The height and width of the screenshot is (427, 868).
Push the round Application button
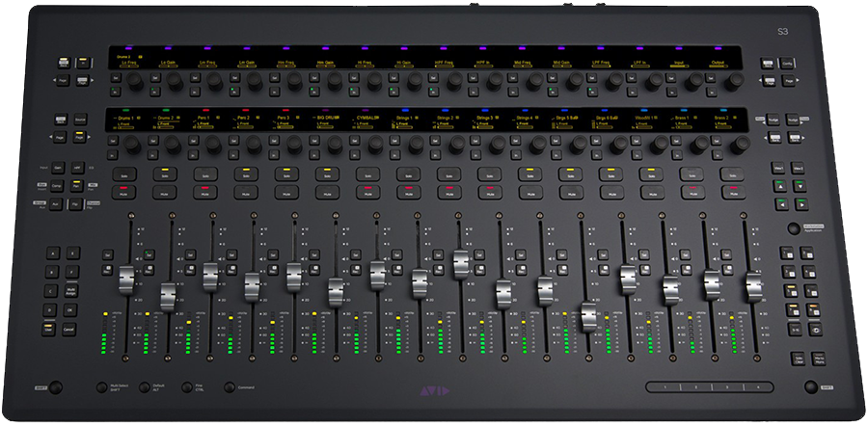click(x=794, y=227)
